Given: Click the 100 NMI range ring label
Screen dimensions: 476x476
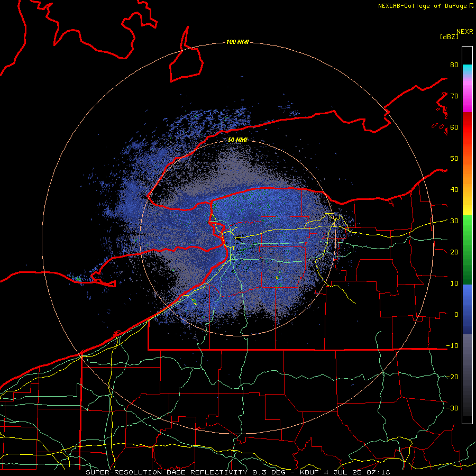Looking at the screenshot, I should pyautogui.click(x=237, y=42).
